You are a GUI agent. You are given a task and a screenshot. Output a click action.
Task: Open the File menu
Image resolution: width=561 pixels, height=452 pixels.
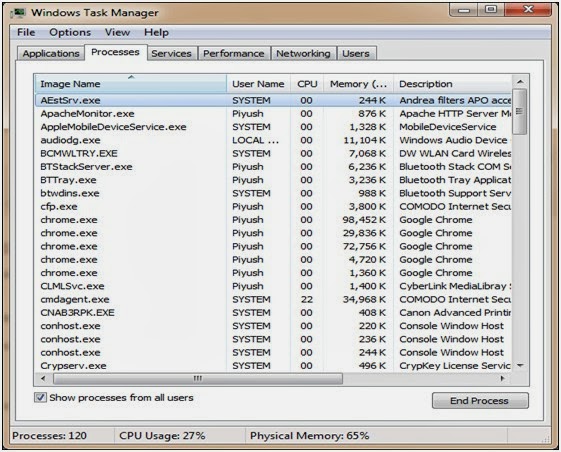[26, 32]
